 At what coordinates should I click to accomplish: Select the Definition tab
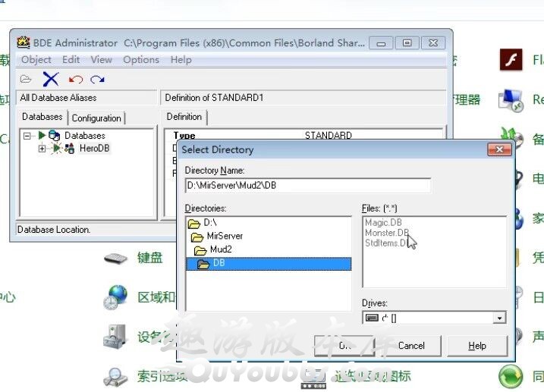click(x=184, y=117)
